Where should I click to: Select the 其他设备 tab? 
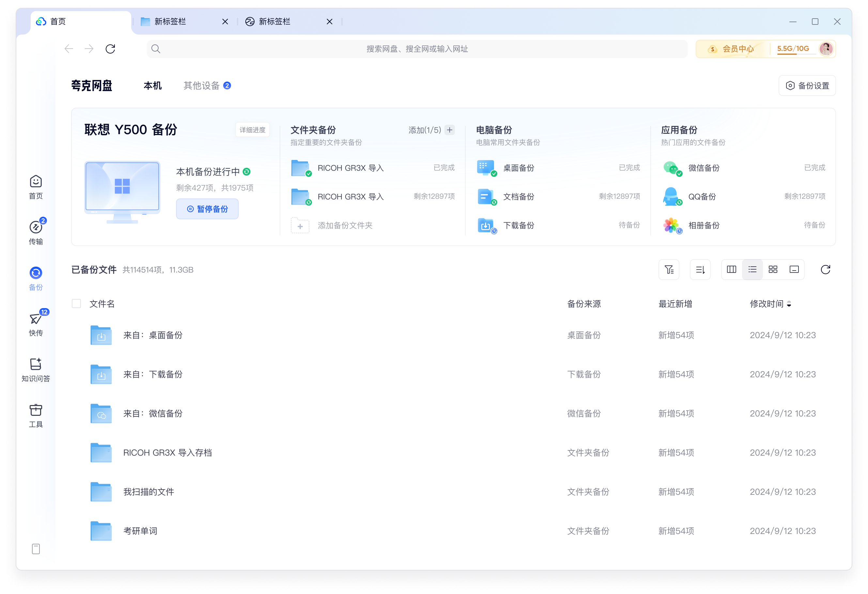(207, 86)
